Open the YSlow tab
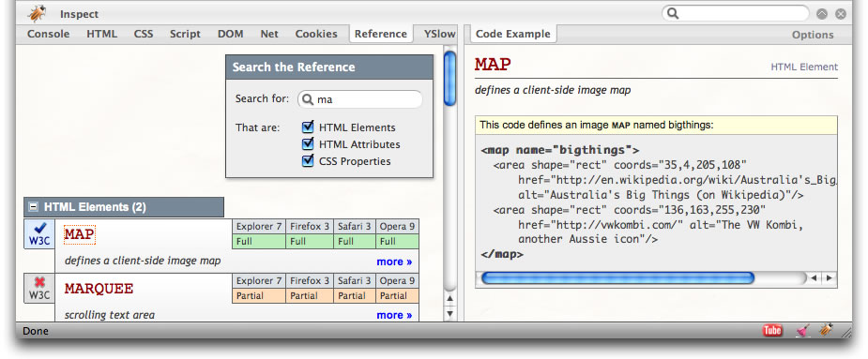 point(439,34)
